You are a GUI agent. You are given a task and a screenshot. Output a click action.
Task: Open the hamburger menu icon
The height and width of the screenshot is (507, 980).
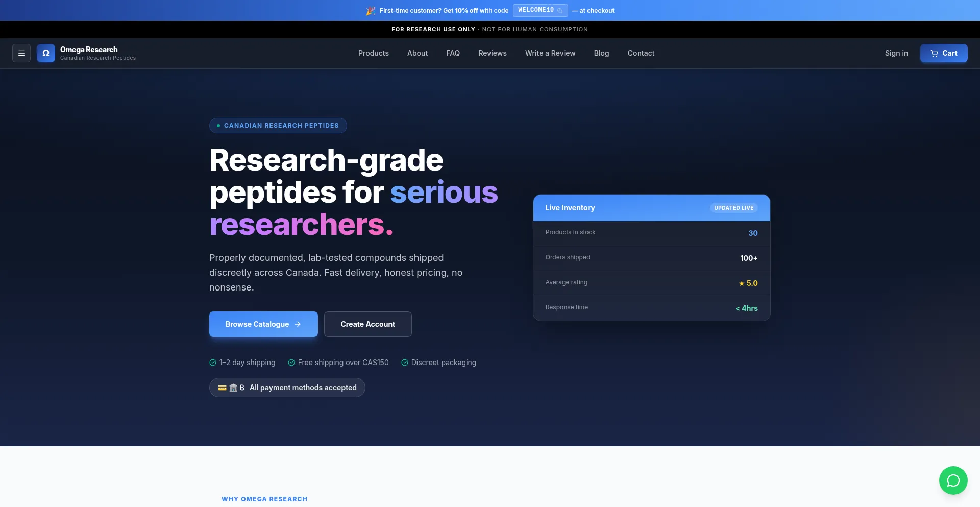21,53
